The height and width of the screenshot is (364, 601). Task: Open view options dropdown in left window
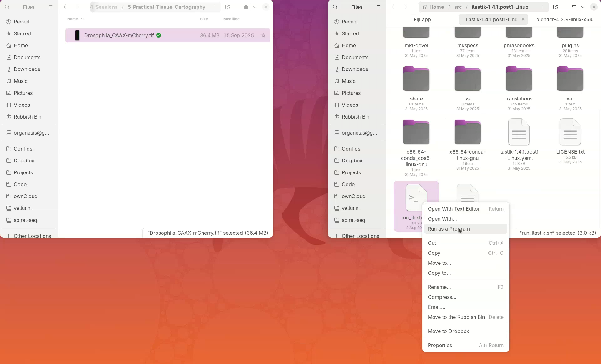[x=255, y=7]
